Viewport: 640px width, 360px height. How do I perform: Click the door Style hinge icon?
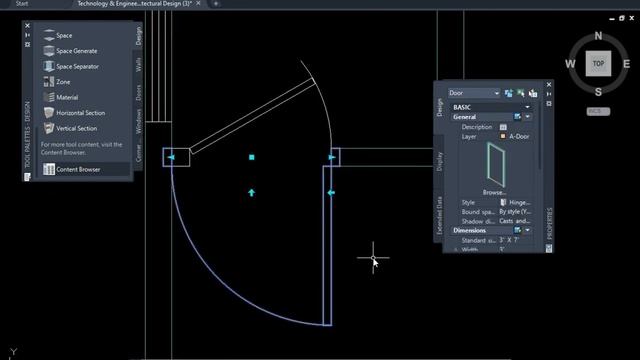point(503,202)
